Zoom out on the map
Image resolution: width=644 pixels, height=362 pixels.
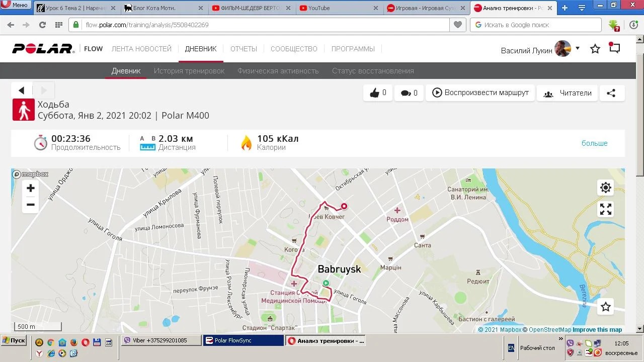31,205
